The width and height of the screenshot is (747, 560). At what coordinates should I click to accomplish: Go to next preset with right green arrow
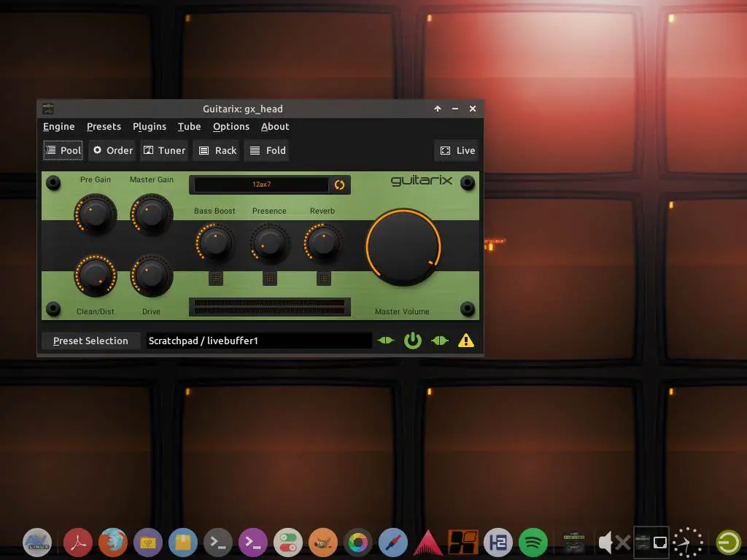pos(440,341)
